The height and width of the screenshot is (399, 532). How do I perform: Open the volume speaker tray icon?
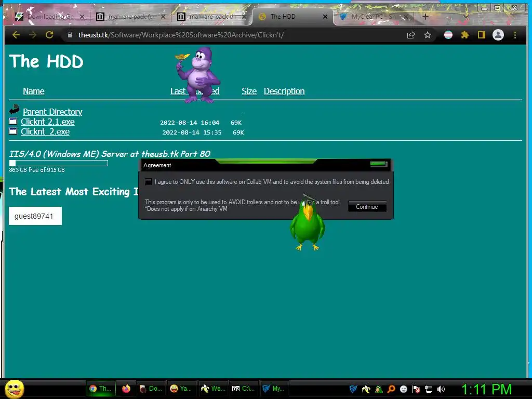(441, 389)
